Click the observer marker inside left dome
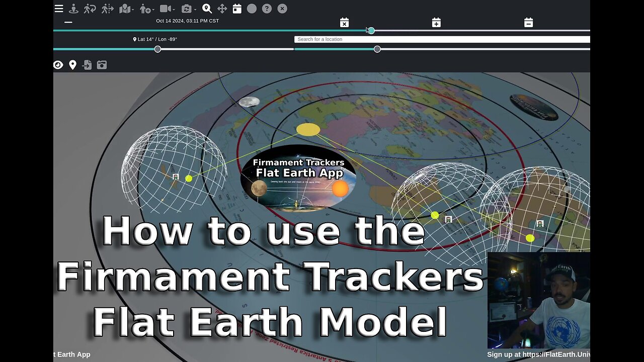 (x=176, y=177)
